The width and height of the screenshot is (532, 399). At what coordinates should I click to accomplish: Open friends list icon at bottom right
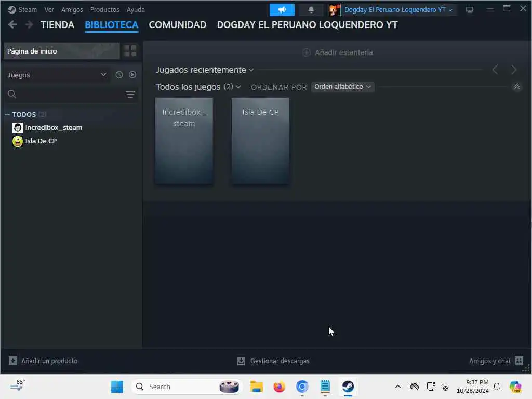pyautogui.click(x=519, y=361)
